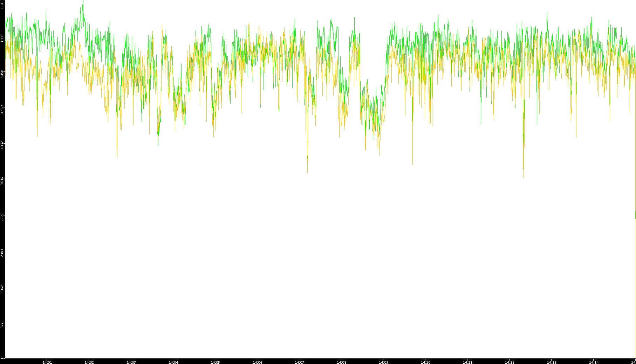Select the 681 y-axis label
Image resolution: width=636 pixels, height=364 pixels.
click(2, 324)
